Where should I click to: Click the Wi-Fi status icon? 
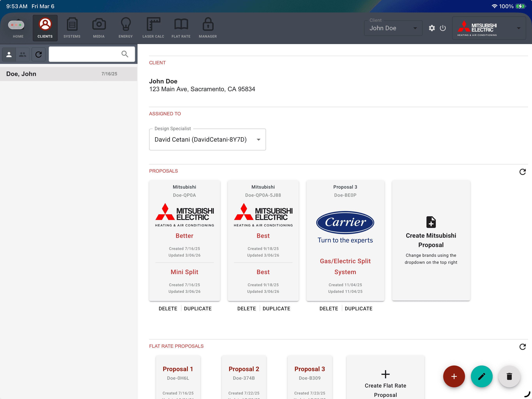point(494,6)
